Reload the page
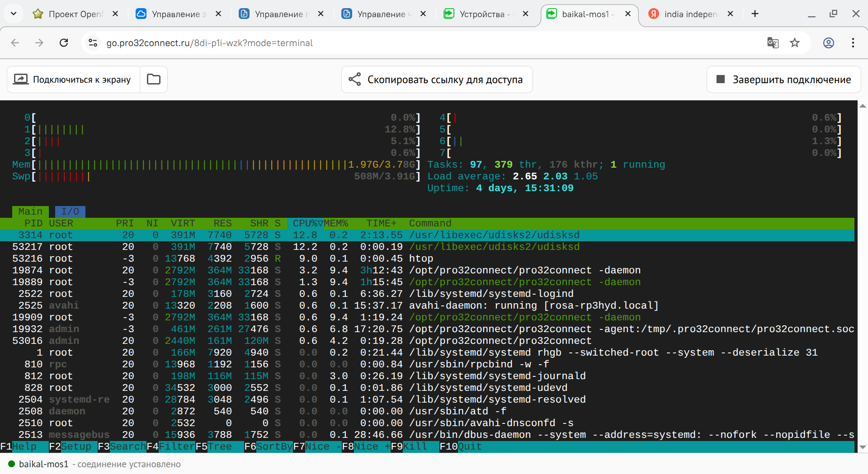Screen dimensions: 868x474 coord(64,43)
